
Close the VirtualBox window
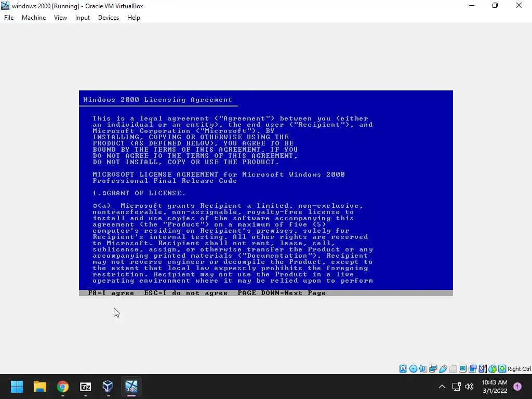519,6
